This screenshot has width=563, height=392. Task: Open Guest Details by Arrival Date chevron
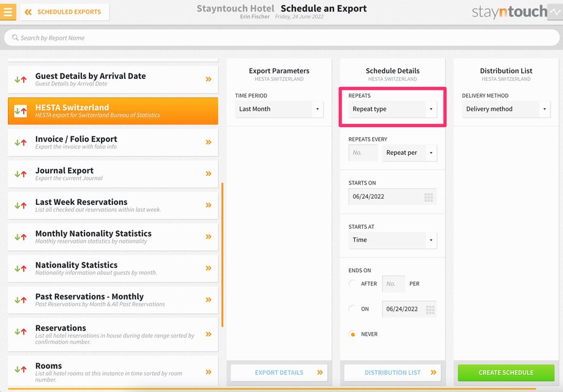(209, 80)
